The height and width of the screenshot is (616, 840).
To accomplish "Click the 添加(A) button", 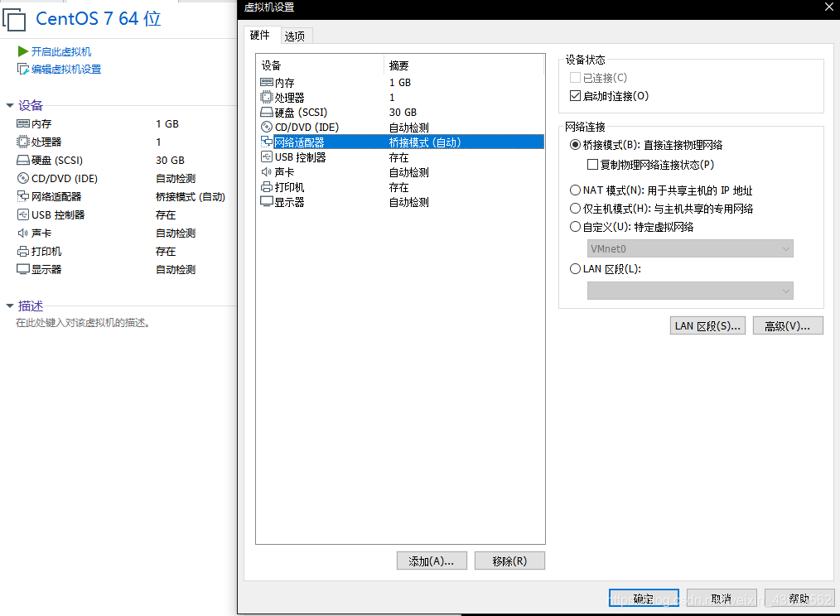I will coord(431,561).
